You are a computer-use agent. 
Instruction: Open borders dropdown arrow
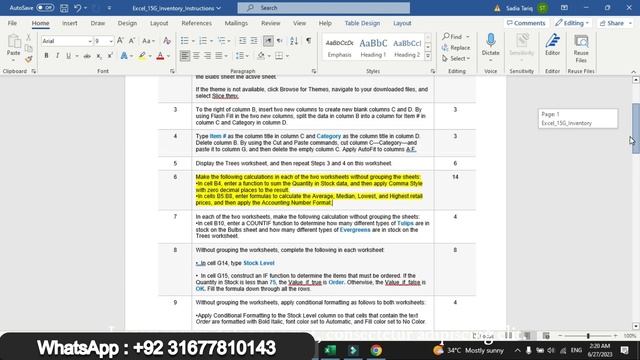287,56
